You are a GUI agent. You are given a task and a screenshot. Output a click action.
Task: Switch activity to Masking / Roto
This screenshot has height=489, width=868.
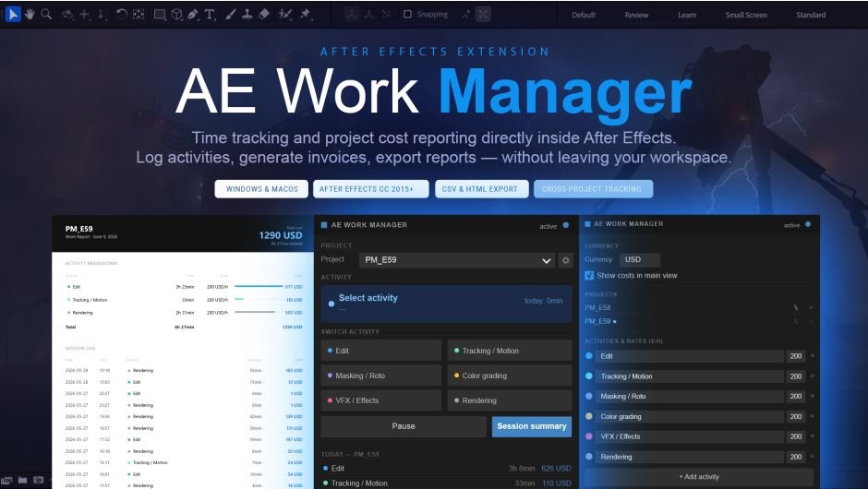point(380,376)
